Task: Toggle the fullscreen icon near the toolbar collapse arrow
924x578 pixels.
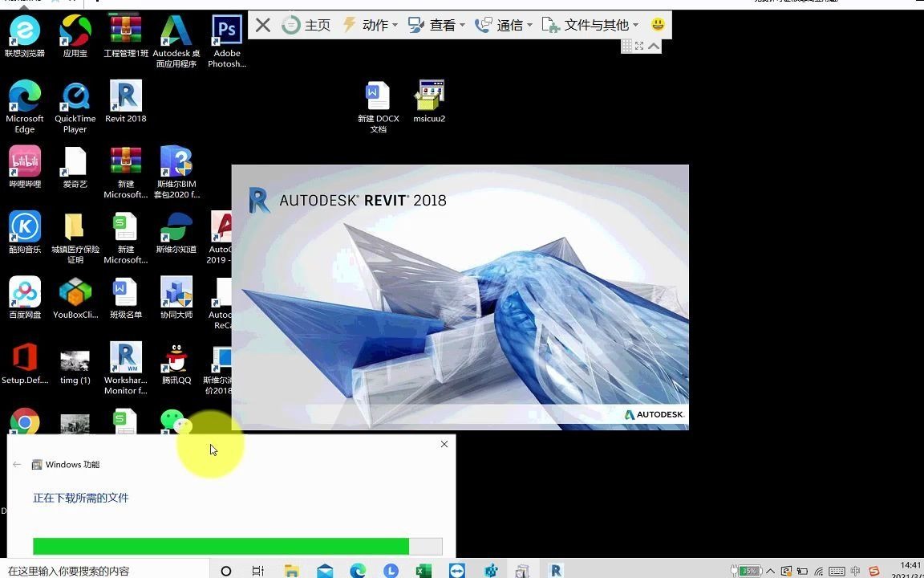Action: (638, 45)
